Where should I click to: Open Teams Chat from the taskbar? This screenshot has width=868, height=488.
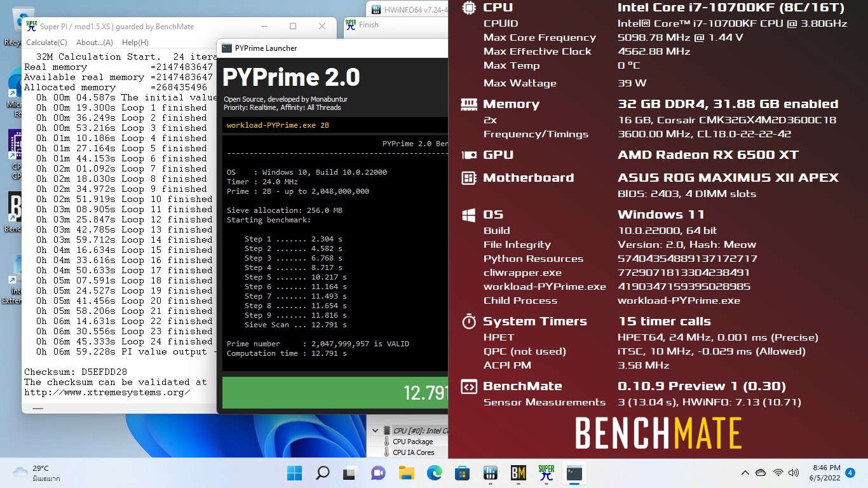378,473
